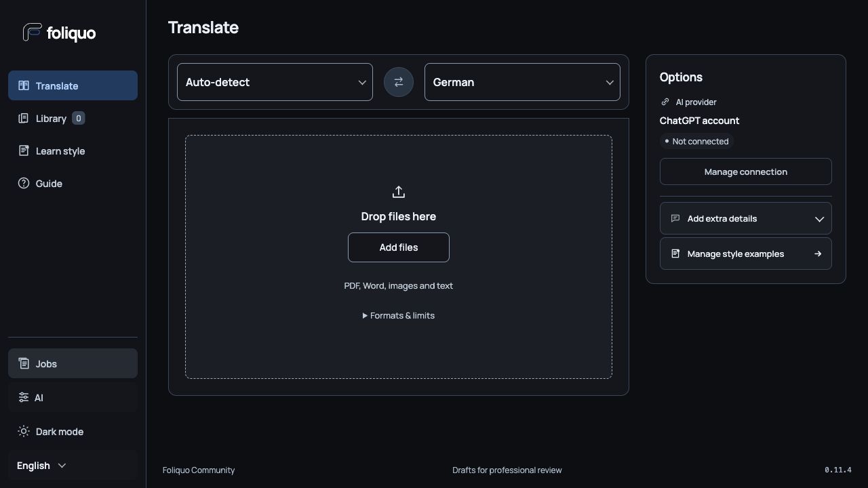Click the AI provider link icon
Screen dimensions: 868x488
click(x=665, y=102)
